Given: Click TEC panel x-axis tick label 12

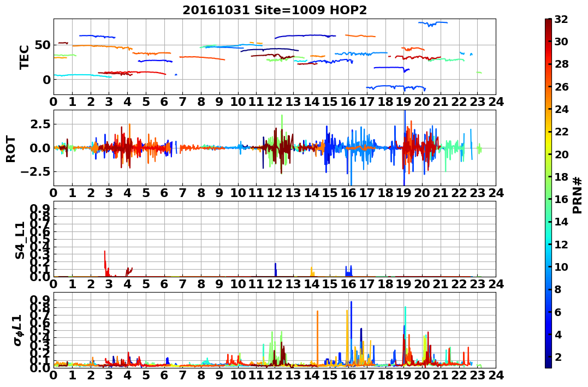Looking at the screenshot, I should click(275, 102).
